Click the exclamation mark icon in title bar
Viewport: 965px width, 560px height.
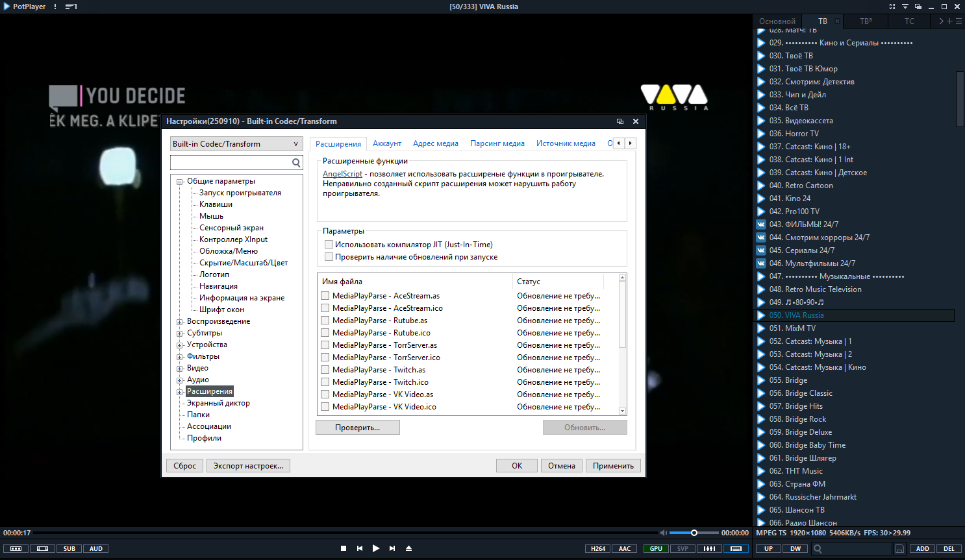pos(55,6)
